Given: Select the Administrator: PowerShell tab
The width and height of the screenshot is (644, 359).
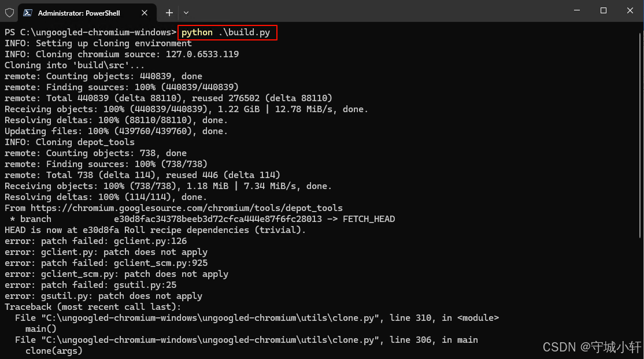Looking at the screenshot, I should [x=87, y=13].
